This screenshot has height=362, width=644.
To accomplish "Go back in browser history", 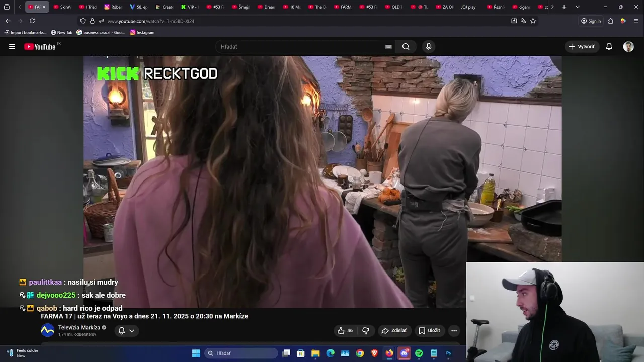I will pyautogui.click(x=8, y=21).
